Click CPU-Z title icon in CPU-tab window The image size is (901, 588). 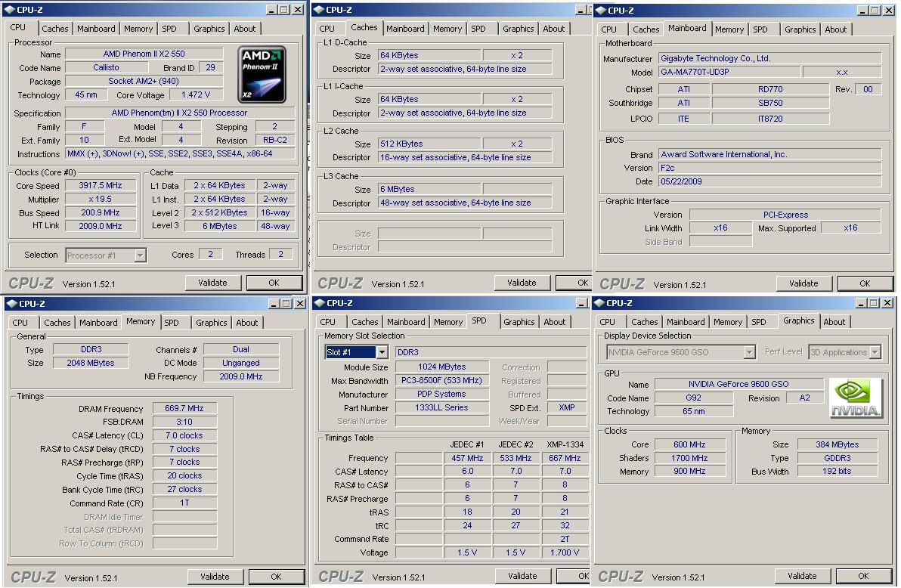tap(10, 10)
